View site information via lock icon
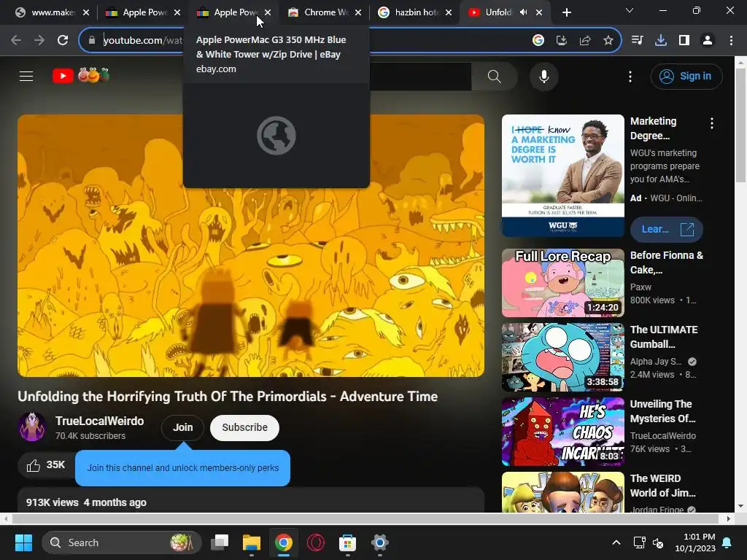The height and width of the screenshot is (560, 747). 92,41
